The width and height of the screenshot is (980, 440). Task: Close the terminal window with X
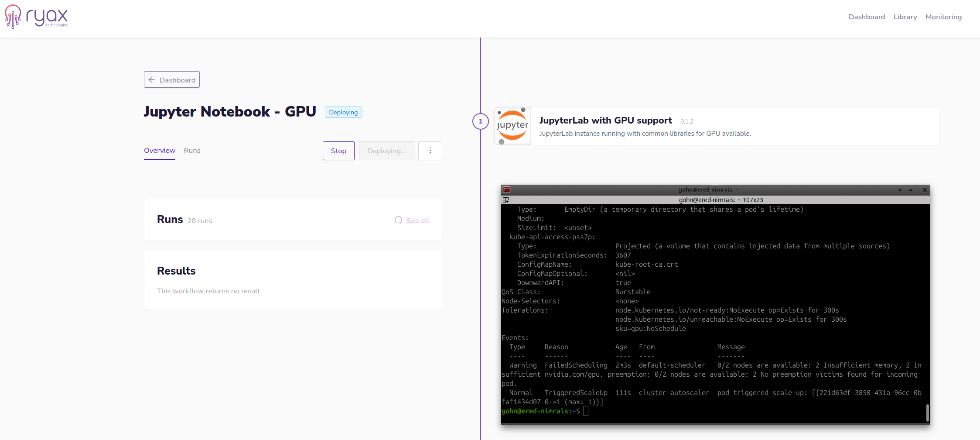[925, 190]
